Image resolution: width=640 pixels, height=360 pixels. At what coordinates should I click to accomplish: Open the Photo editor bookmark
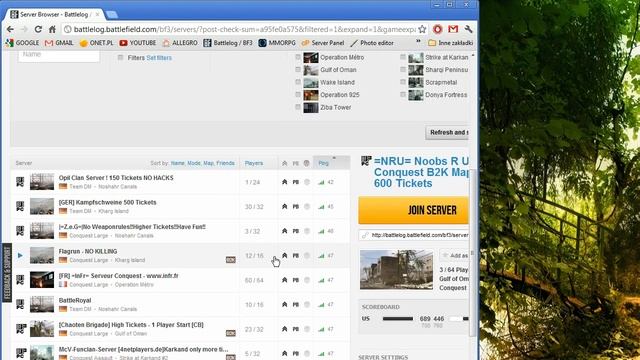(x=372, y=43)
